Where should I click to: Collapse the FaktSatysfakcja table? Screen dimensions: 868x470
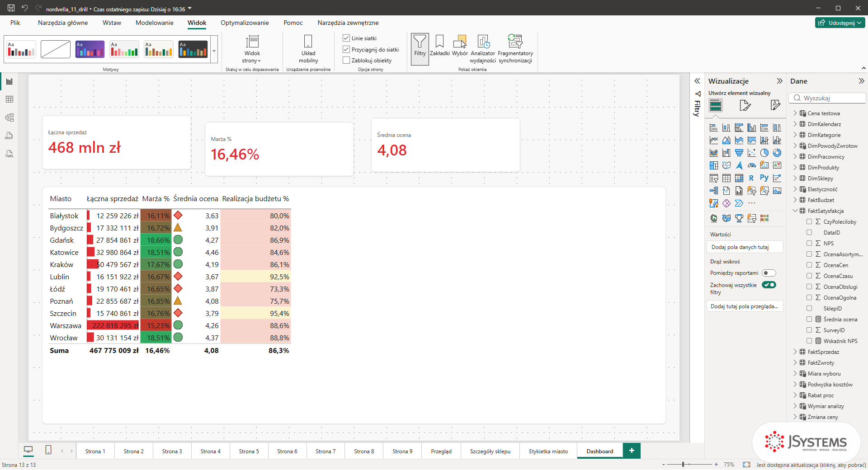(x=795, y=211)
